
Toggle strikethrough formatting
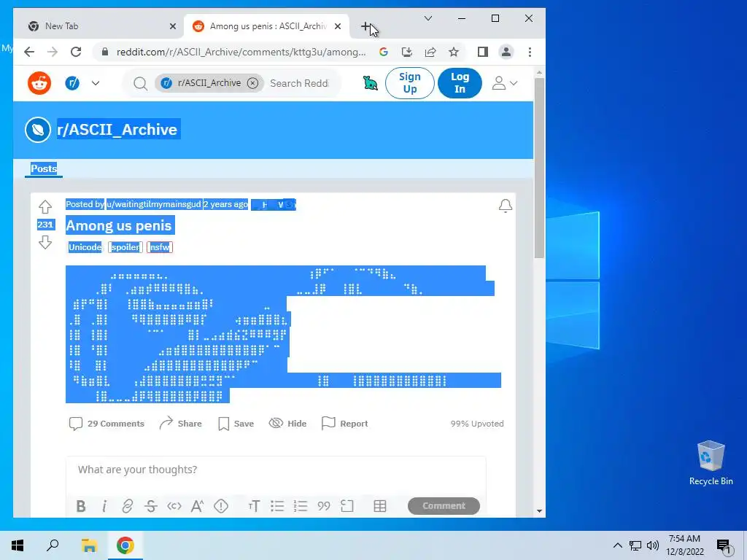(x=150, y=506)
